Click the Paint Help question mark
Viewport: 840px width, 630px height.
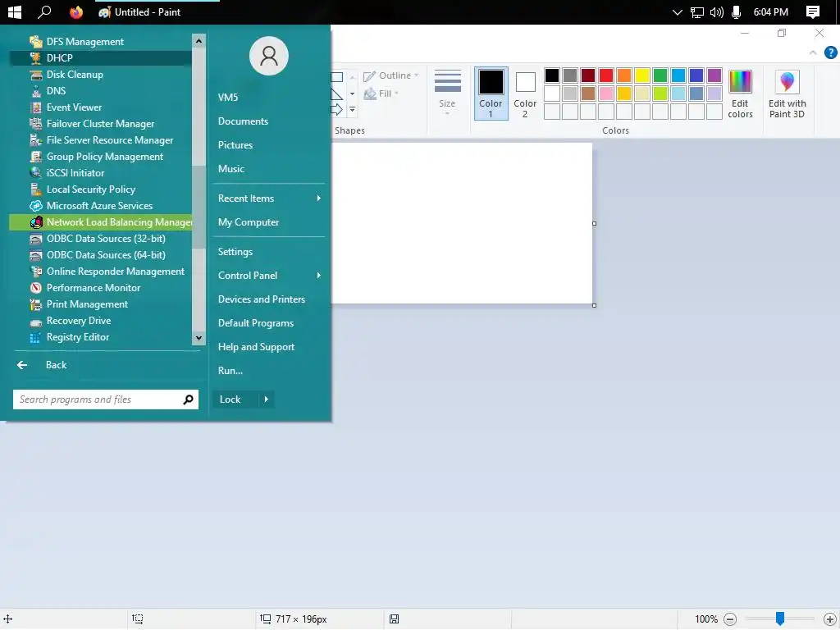click(830, 52)
